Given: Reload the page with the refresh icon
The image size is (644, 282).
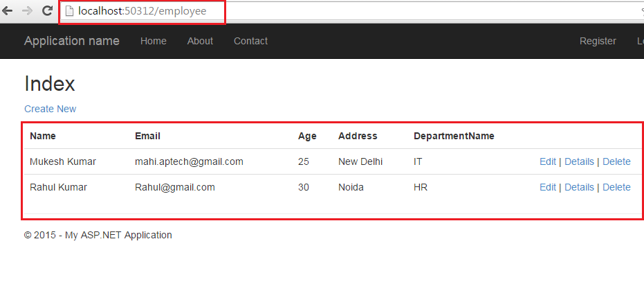Looking at the screenshot, I should tap(48, 10).
